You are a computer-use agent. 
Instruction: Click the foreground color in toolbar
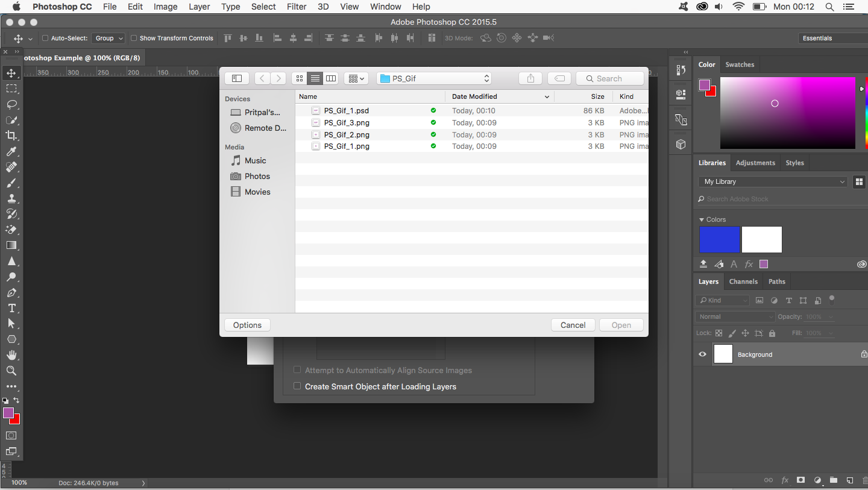[x=8, y=413]
